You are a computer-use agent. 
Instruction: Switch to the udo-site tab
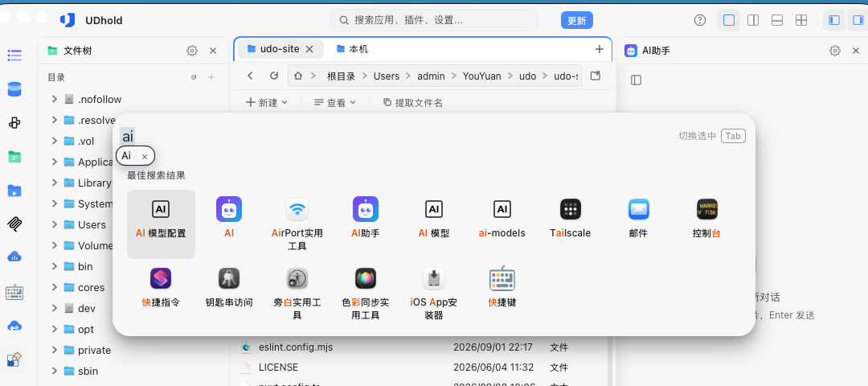click(280, 49)
